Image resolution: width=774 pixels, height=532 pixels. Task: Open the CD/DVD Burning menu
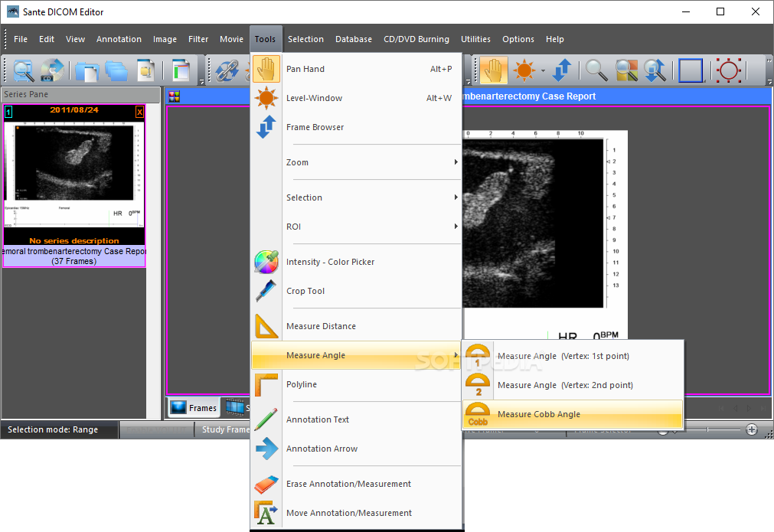point(416,39)
